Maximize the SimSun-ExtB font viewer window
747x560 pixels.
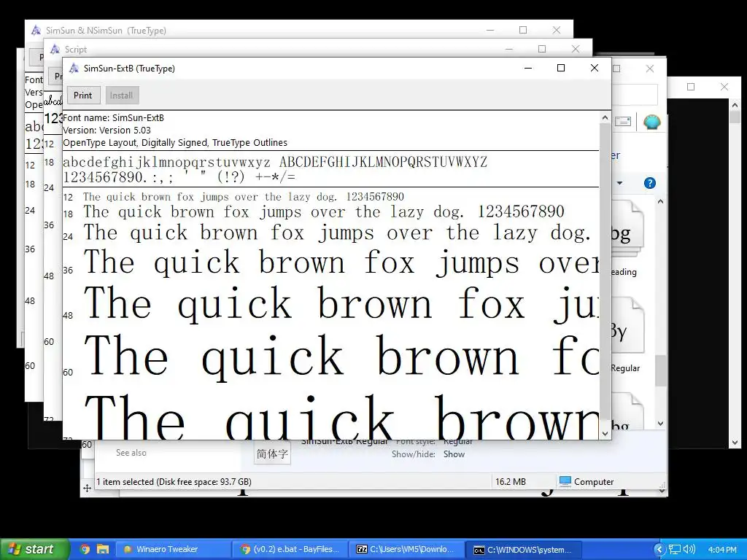click(x=561, y=68)
